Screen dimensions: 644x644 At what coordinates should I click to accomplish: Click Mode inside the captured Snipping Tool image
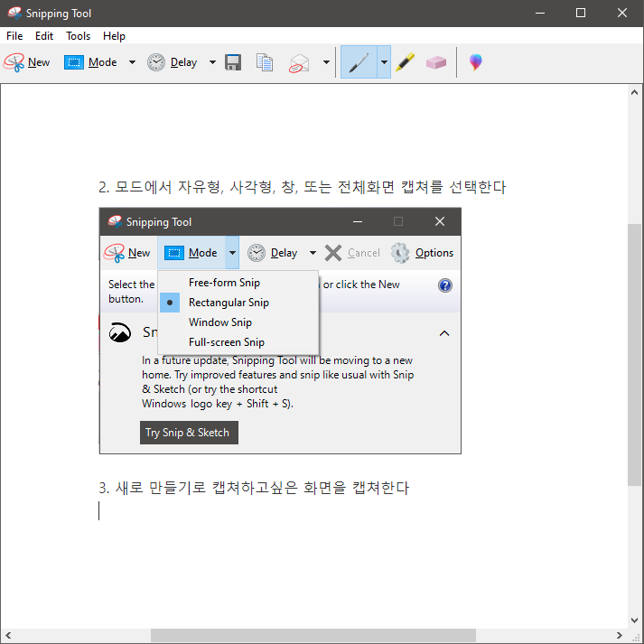pyautogui.click(x=191, y=253)
